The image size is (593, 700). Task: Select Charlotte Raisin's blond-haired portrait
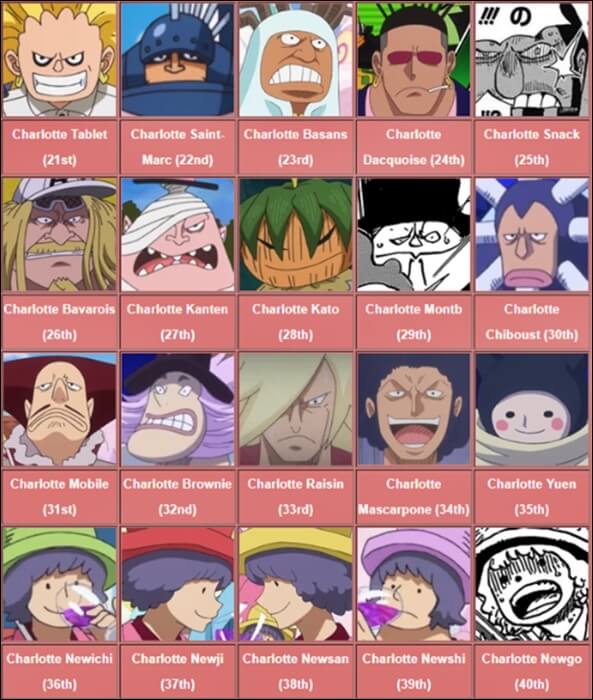(296, 409)
